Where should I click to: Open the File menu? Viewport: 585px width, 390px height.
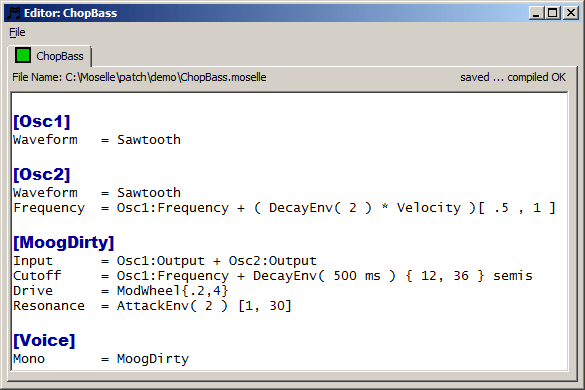pos(17,32)
